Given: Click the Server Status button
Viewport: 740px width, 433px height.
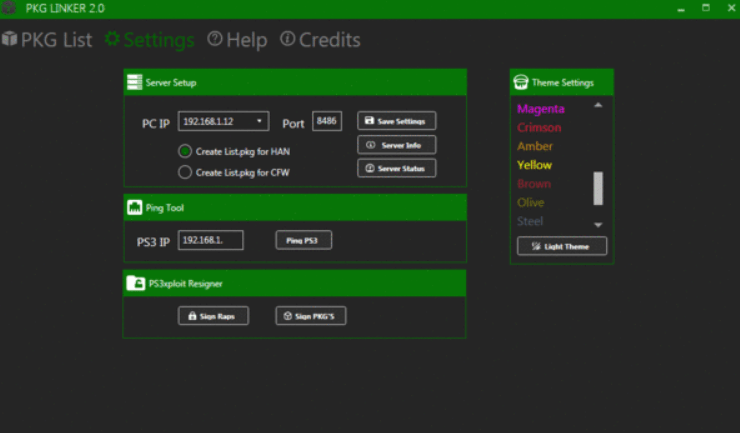Looking at the screenshot, I should pos(396,168).
